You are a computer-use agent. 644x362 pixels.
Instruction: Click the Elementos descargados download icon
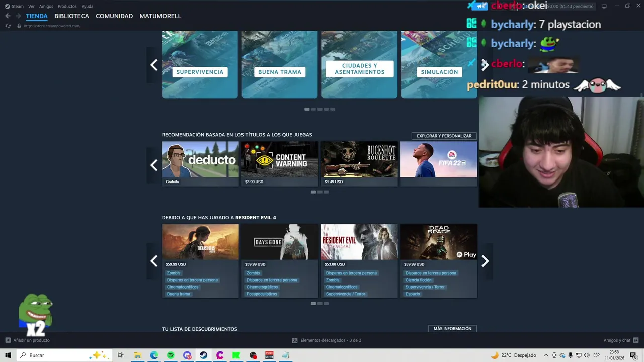[295, 340]
